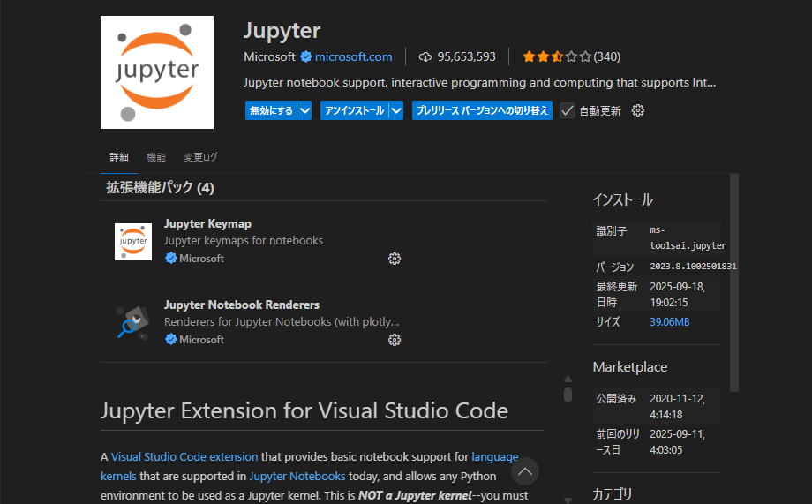Click the Jupyter Keymap extension icon
The width and height of the screenshot is (812, 504).
133,242
